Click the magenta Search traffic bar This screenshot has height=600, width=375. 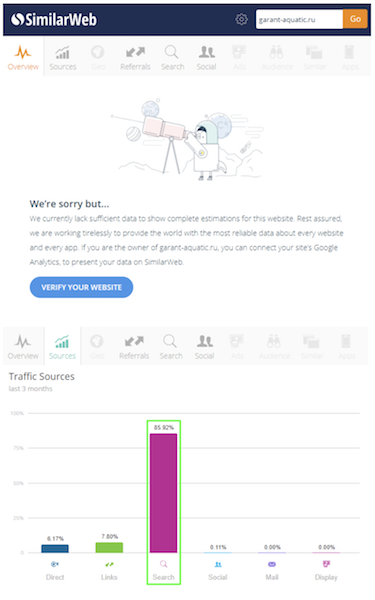[x=163, y=493]
